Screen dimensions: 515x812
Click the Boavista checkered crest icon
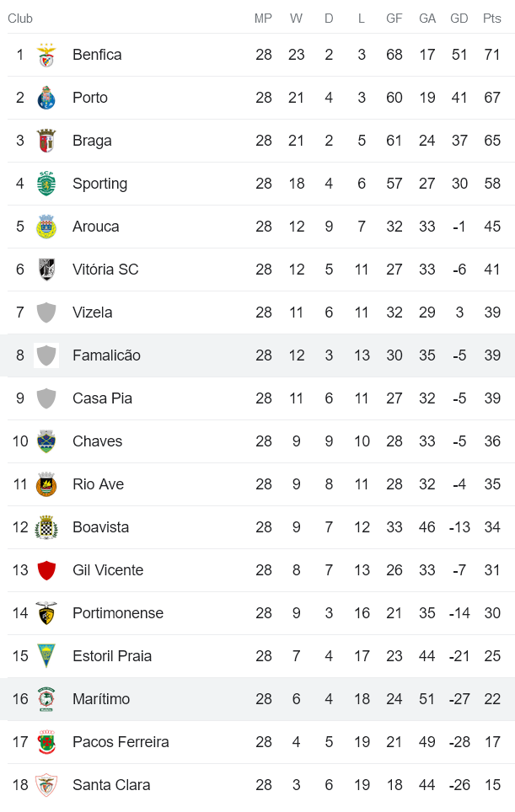[x=46, y=528]
